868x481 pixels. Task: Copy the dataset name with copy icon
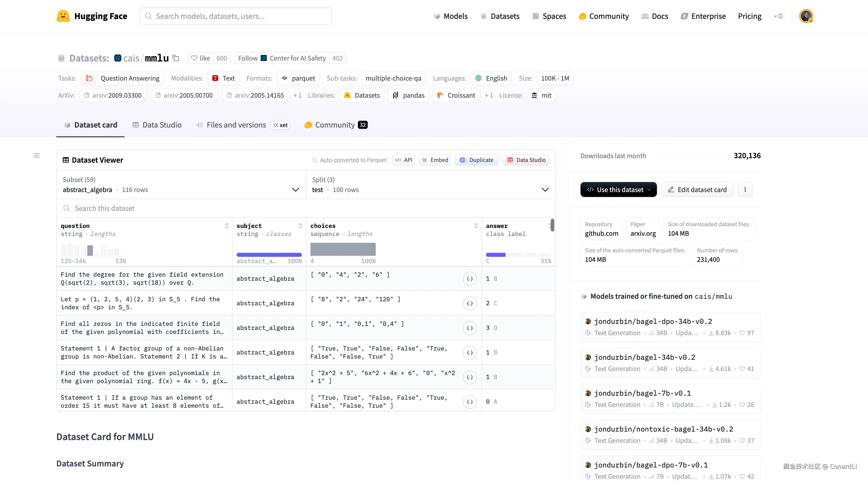click(176, 58)
